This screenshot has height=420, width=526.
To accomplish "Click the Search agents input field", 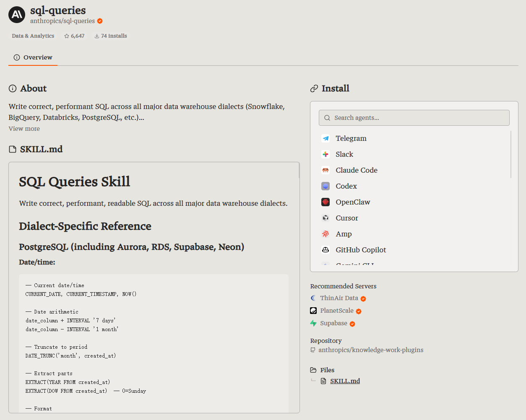I will pyautogui.click(x=414, y=118).
